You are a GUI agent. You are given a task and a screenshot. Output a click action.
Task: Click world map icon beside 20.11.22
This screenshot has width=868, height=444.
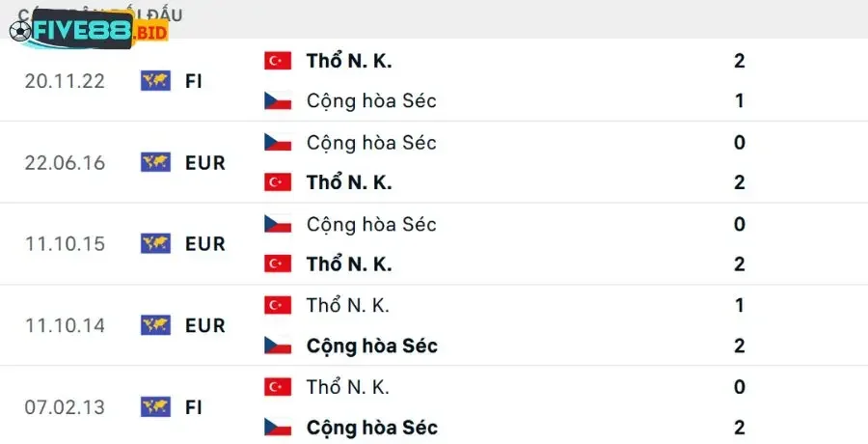[x=154, y=81]
